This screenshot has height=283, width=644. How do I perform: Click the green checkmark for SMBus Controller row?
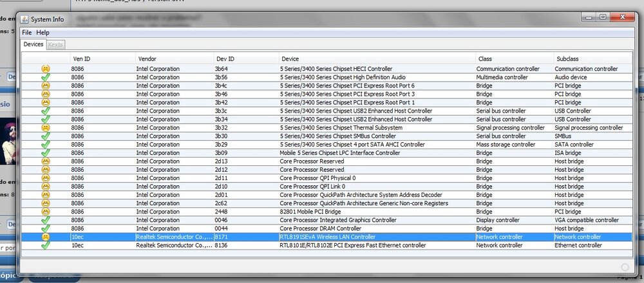46,136
